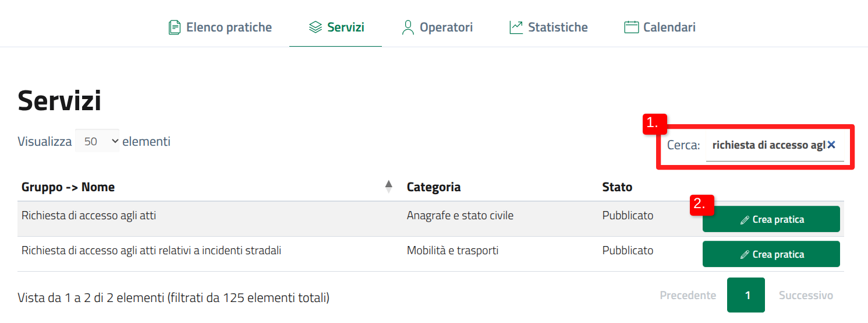The image size is (868, 323).
Task: Open the Visualizza 50 elements dropdown
Action: [x=97, y=141]
